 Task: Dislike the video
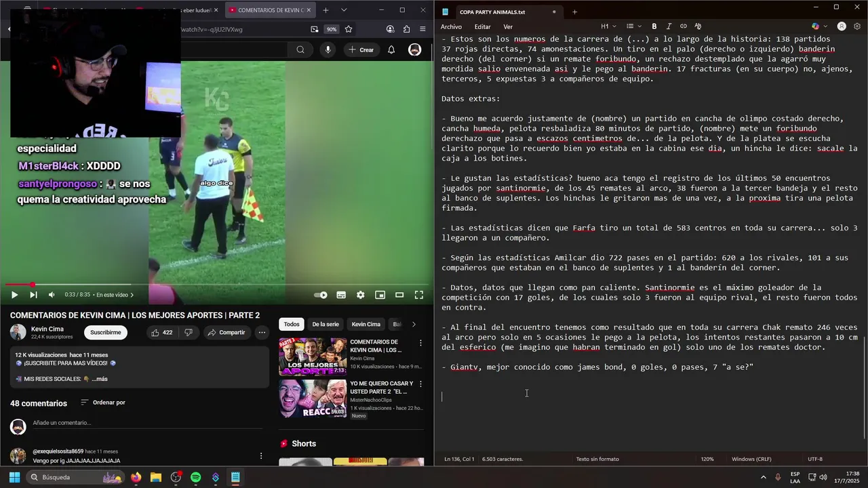[189, 332]
